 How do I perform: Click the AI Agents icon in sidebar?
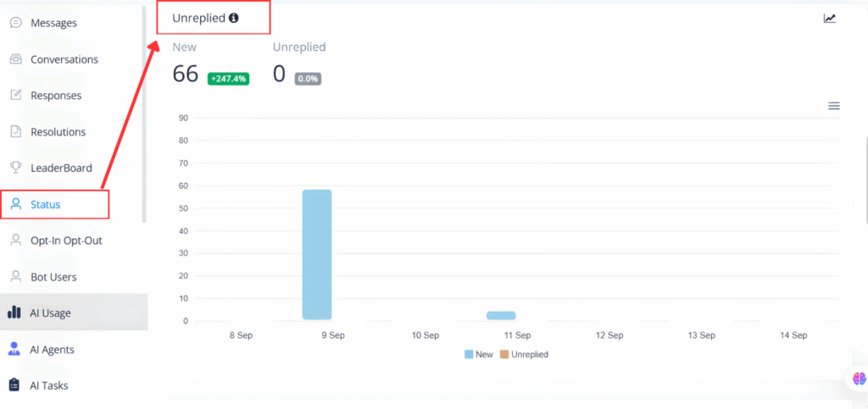coord(14,349)
